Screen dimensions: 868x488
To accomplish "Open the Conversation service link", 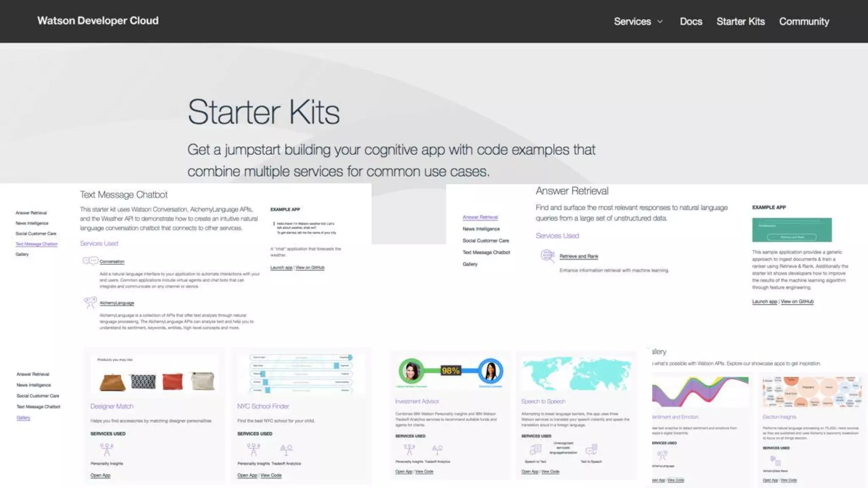I will [x=112, y=262].
